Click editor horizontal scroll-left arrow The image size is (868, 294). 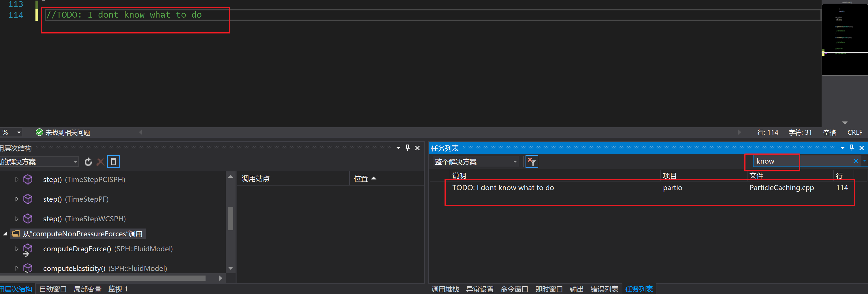pos(140,132)
